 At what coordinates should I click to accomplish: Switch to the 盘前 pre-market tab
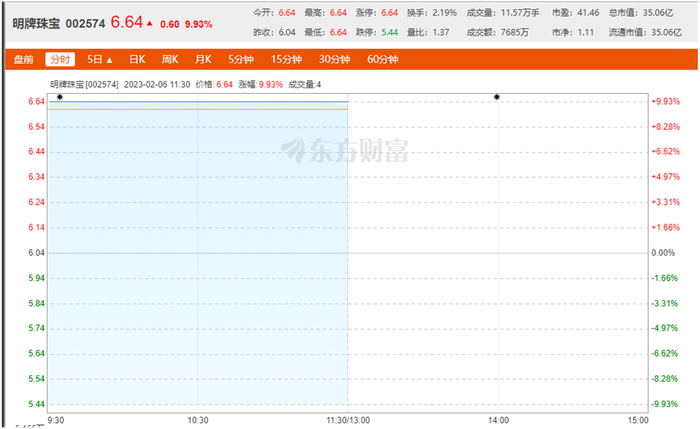[x=24, y=59]
